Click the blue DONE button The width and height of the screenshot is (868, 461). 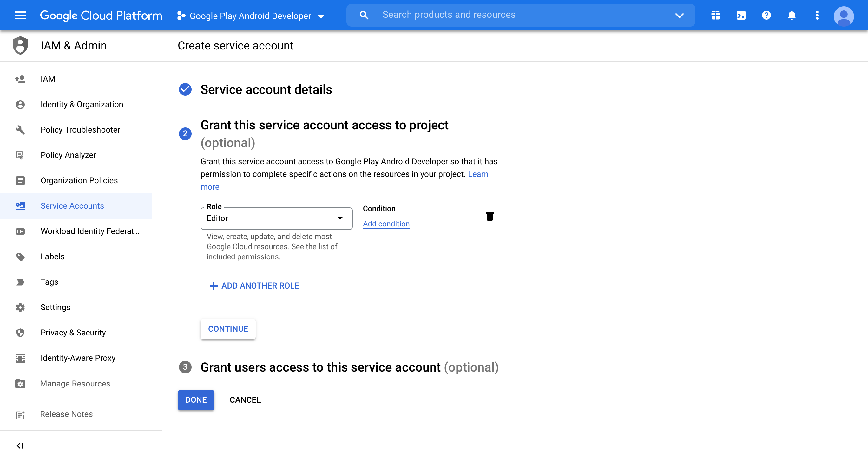pos(196,400)
